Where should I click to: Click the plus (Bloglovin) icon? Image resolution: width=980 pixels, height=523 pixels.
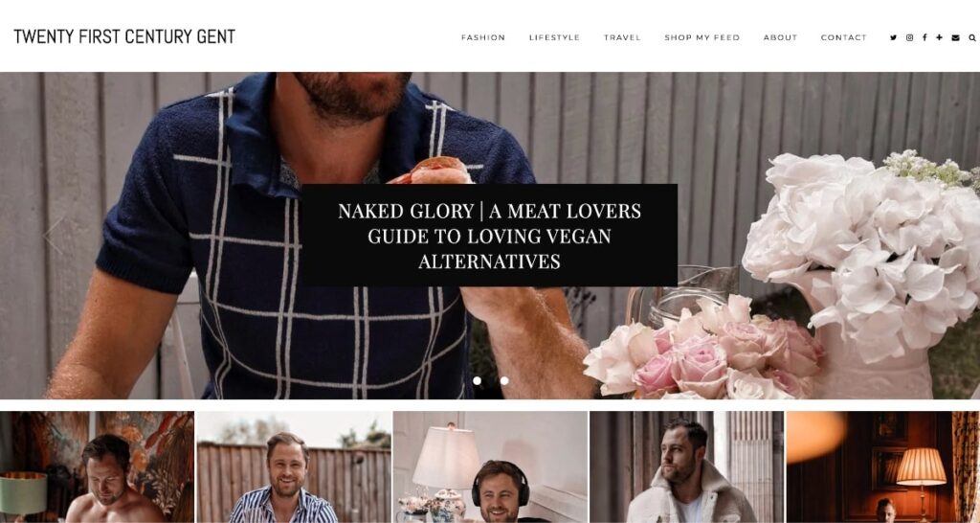click(x=939, y=37)
